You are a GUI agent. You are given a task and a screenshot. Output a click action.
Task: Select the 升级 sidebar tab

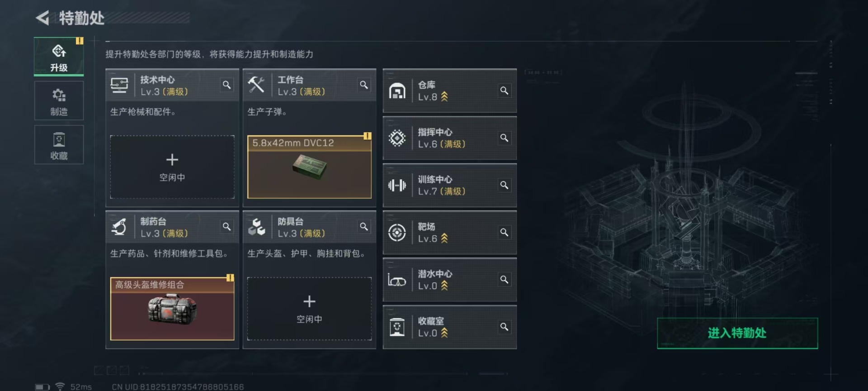click(59, 57)
